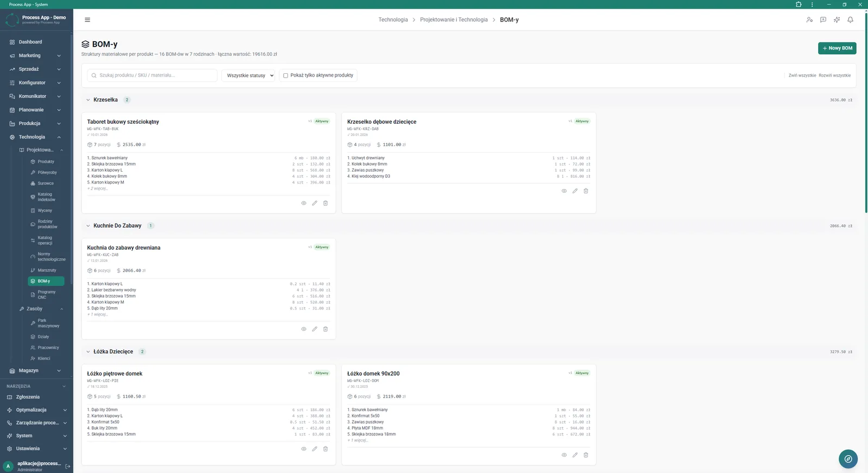Go to Technologia breadcrumb
868x473 pixels.
tap(393, 20)
